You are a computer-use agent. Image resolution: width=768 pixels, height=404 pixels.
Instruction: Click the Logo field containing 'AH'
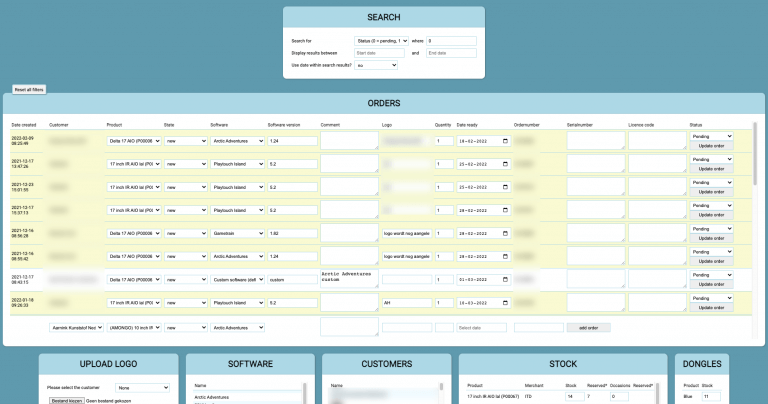pos(406,302)
